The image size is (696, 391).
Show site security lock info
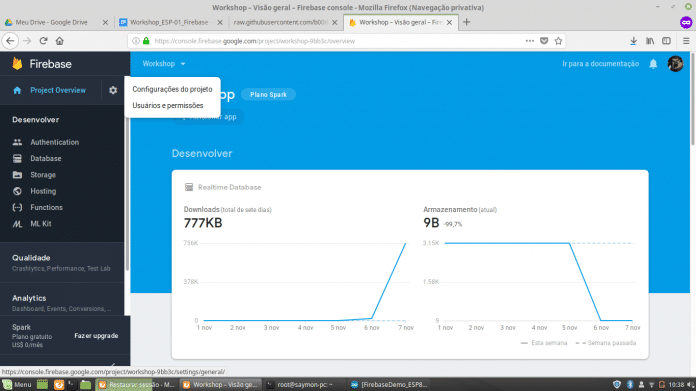pos(146,41)
